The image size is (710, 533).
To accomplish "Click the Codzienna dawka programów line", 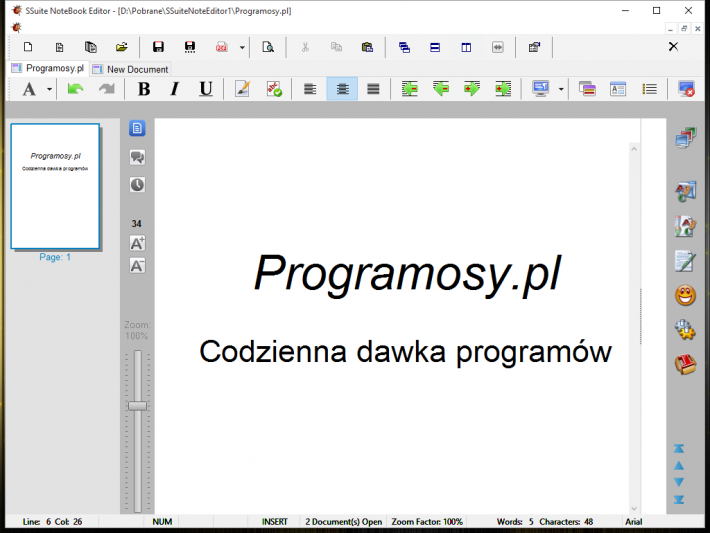I will pyautogui.click(x=405, y=352).
